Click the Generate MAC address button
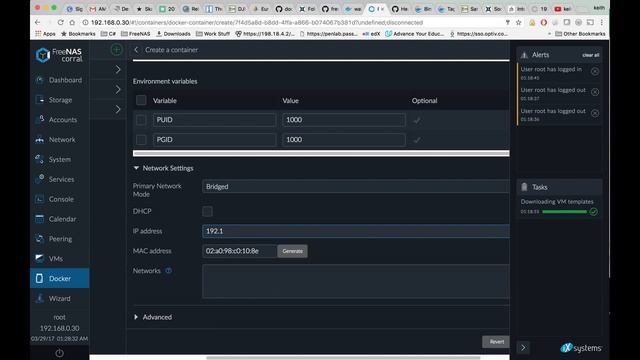Screen dimensions: 640x360 tap(293, 251)
